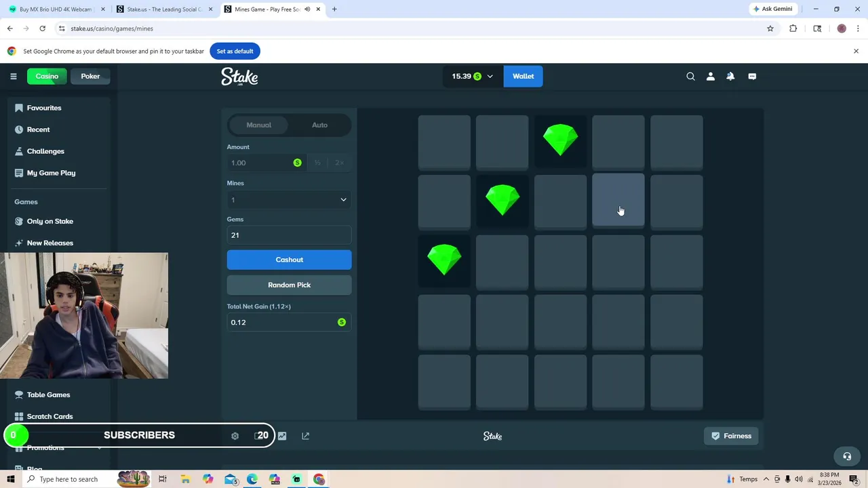The height and width of the screenshot is (488, 868).
Task: Open Task View on the taskbar
Action: point(163,479)
